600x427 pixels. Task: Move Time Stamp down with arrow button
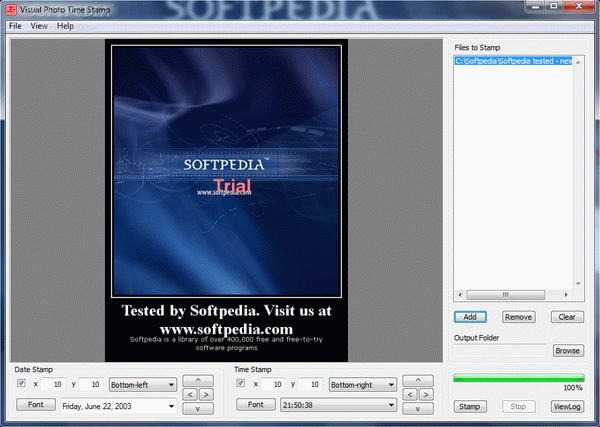coord(416,408)
